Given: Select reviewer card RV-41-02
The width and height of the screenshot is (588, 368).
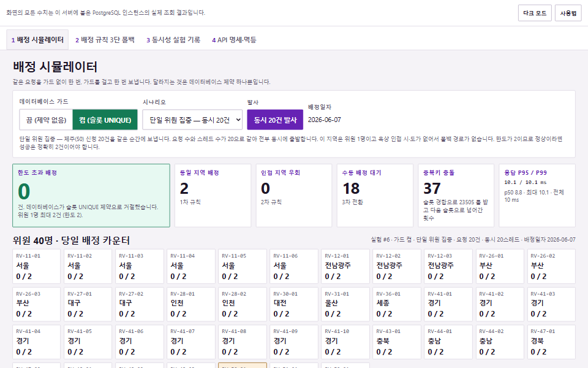Looking at the screenshot, I should (x=500, y=304).
